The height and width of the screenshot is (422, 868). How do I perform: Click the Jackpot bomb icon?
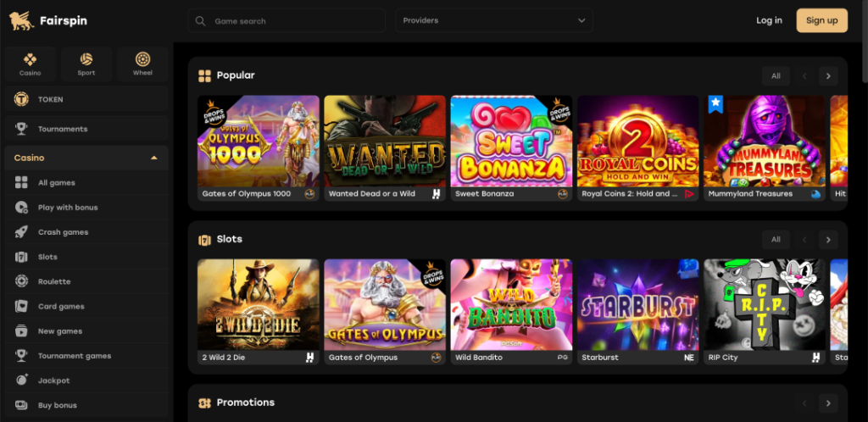click(21, 380)
